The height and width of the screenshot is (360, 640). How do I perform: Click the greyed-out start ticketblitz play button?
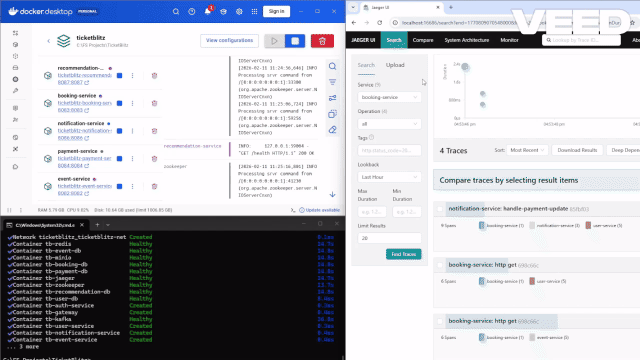coord(274,41)
